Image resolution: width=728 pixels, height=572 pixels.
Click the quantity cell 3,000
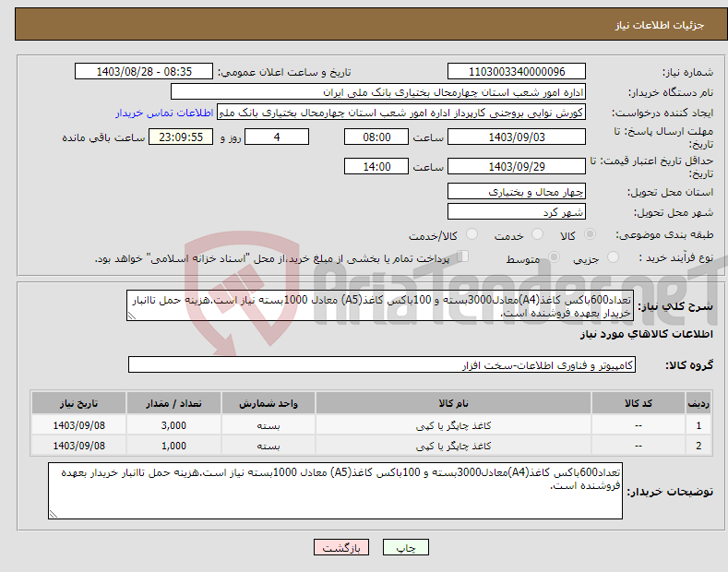(x=173, y=425)
